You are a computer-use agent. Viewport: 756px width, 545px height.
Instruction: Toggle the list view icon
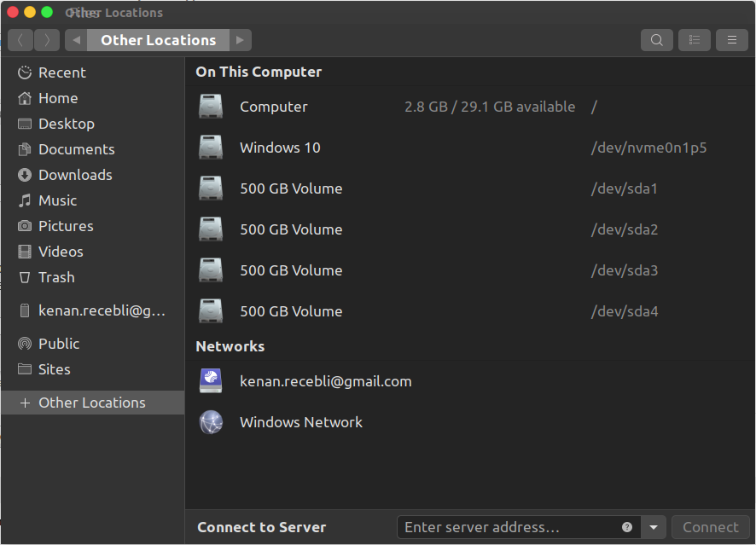[x=694, y=40]
